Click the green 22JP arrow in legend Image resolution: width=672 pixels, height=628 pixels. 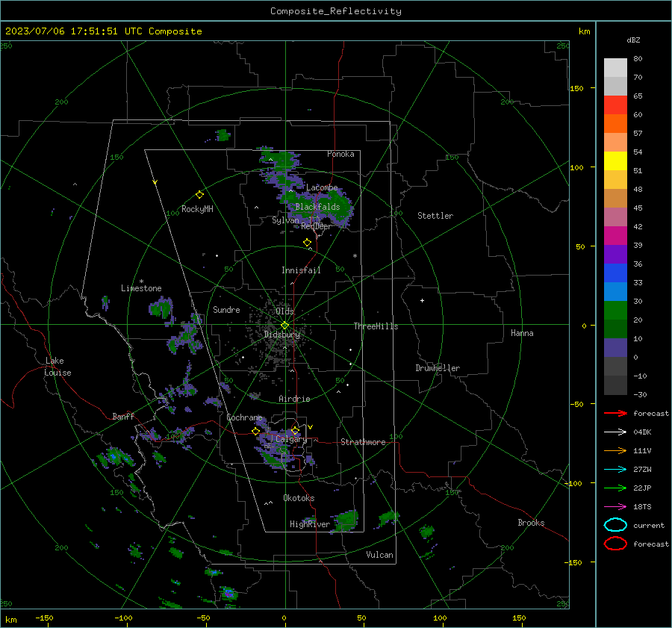(x=615, y=488)
